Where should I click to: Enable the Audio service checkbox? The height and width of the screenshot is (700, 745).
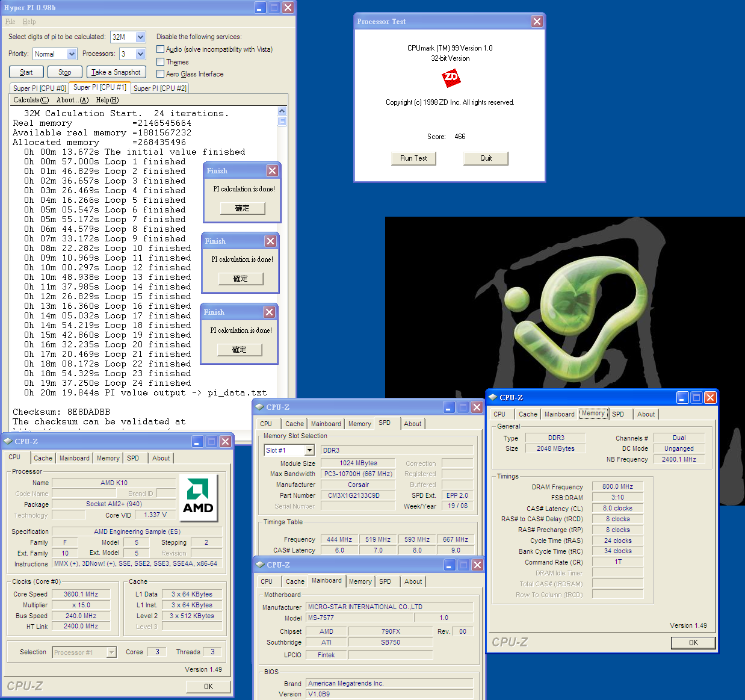pyautogui.click(x=161, y=49)
